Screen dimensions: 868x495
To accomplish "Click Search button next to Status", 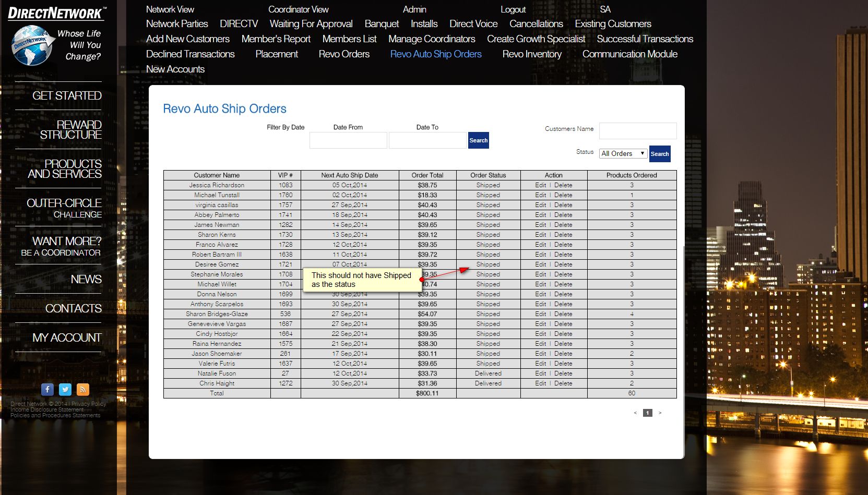I will (659, 154).
